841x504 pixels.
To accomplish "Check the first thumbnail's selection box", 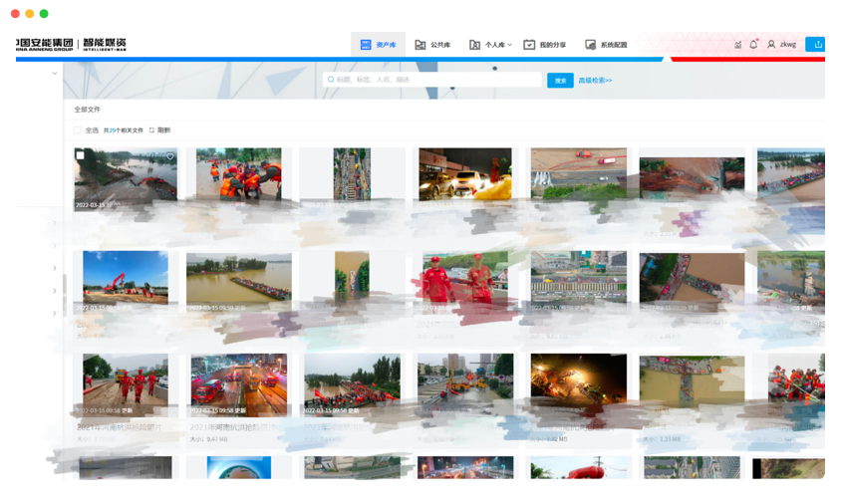I will (x=81, y=155).
